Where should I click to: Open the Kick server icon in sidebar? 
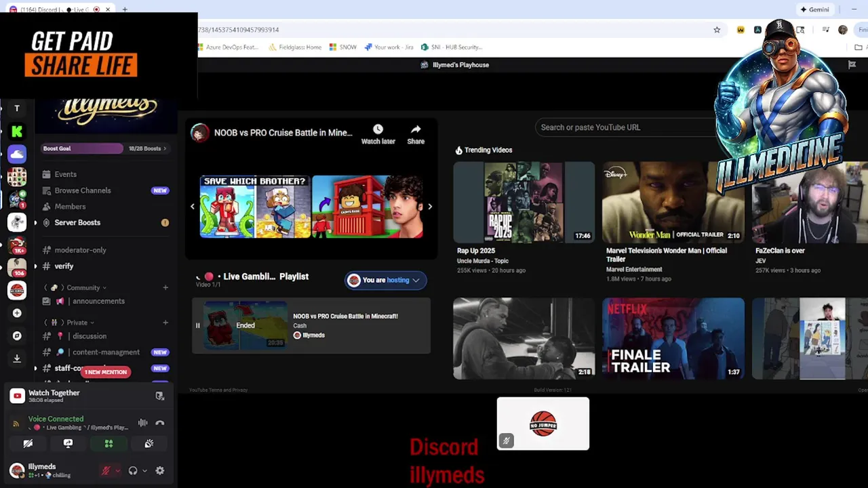[x=17, y=131]
